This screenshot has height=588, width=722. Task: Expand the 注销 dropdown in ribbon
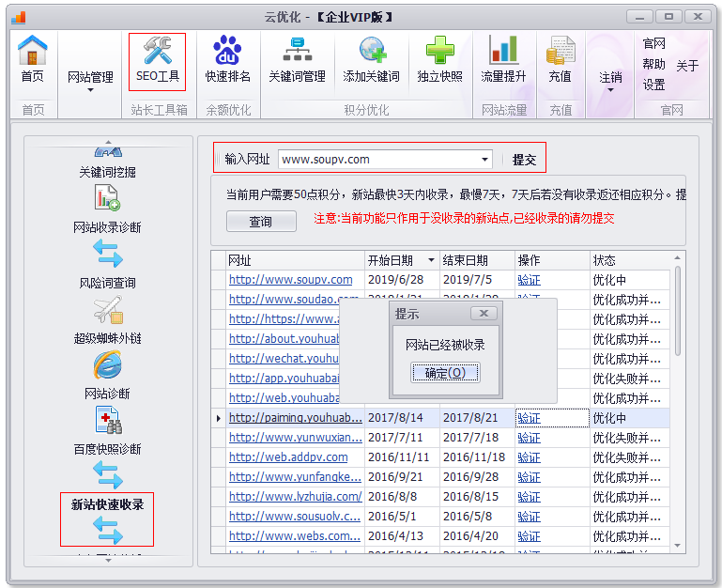(x=611, y=82)
